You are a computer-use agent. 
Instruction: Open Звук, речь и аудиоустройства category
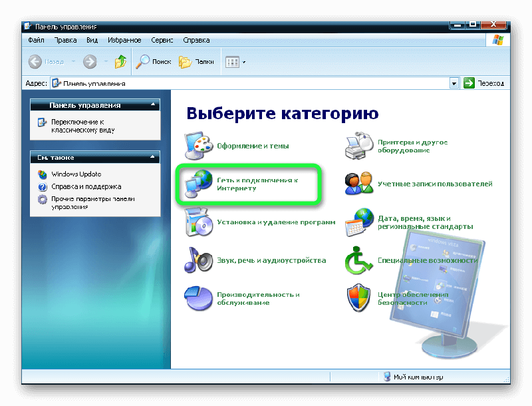click(x=271, y=260)
